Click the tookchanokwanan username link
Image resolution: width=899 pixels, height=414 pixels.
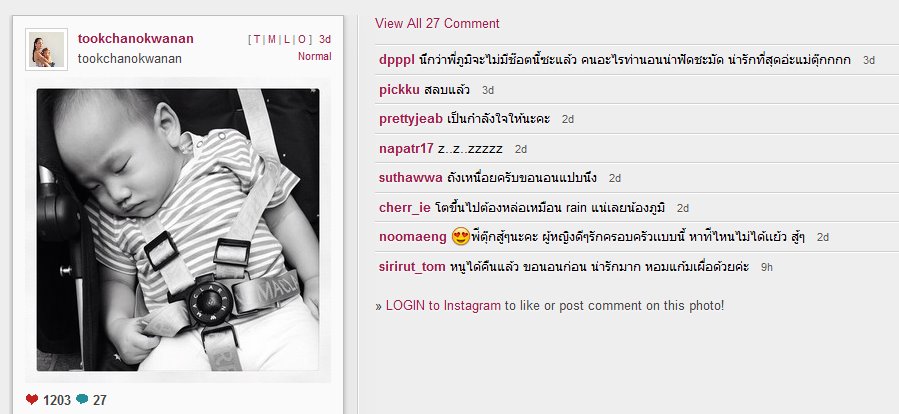click(135, 38)
